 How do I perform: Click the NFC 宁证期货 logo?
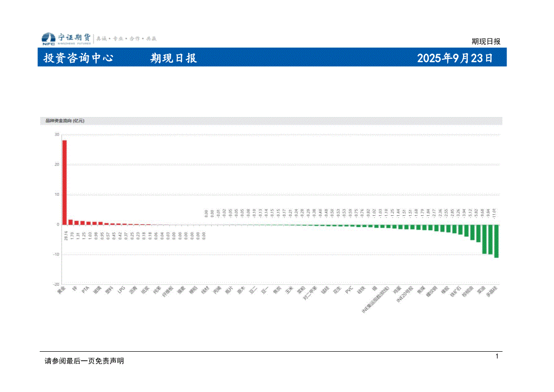(66, 39)
